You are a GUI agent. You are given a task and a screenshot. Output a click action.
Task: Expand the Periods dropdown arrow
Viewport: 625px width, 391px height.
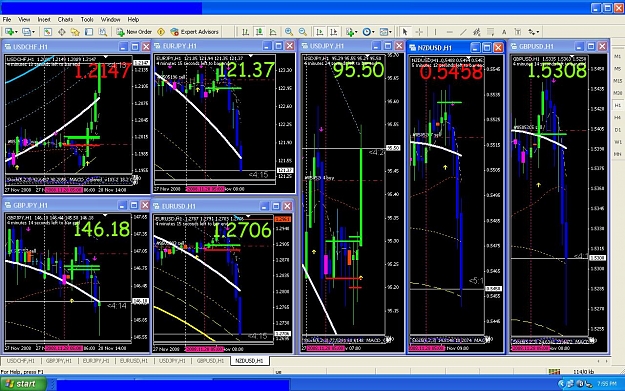[x=373, y=32]
